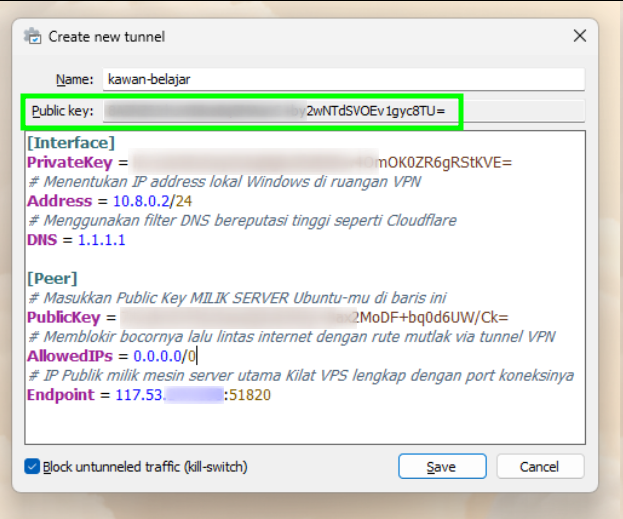Click the DNS = 1.1.1.1 line

pos(76,240)
